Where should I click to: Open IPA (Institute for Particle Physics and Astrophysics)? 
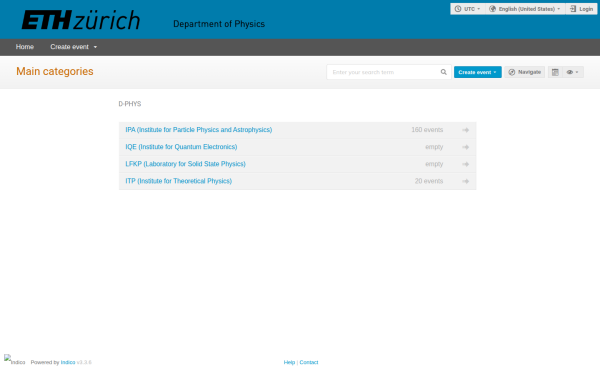(x=199, y=130)
